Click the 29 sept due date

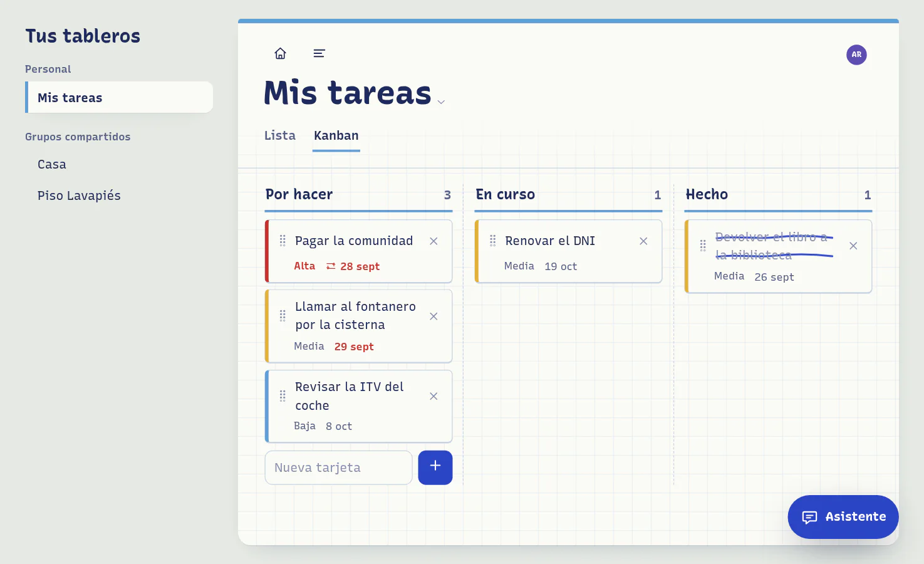click(354, 347)
